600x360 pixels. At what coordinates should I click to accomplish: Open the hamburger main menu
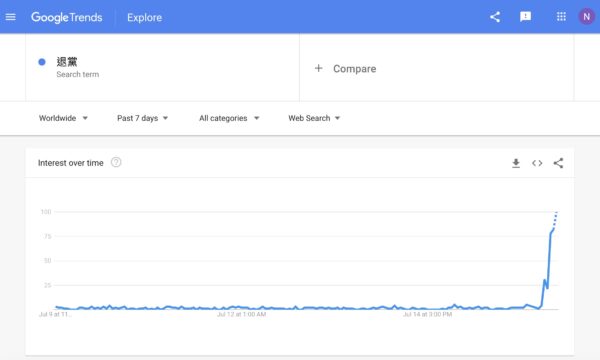(x=11, y=17)
